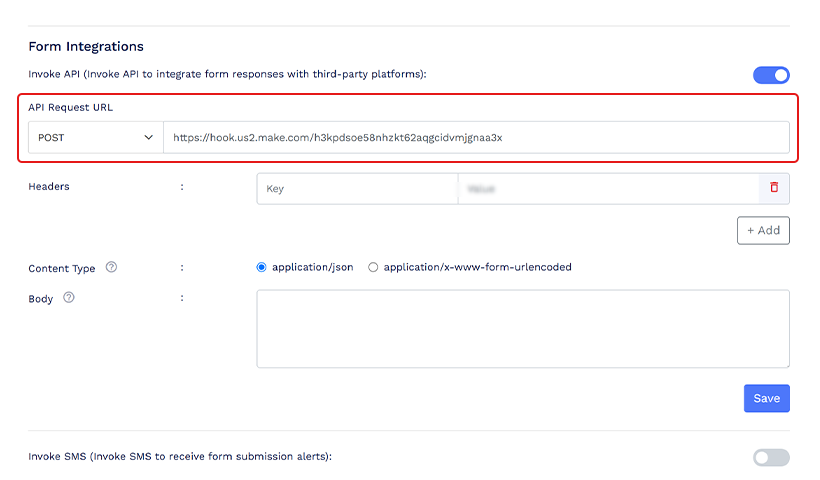
Task: Click the Form Integrations heading
Action: pyautogui.click(x=86, y=46)
